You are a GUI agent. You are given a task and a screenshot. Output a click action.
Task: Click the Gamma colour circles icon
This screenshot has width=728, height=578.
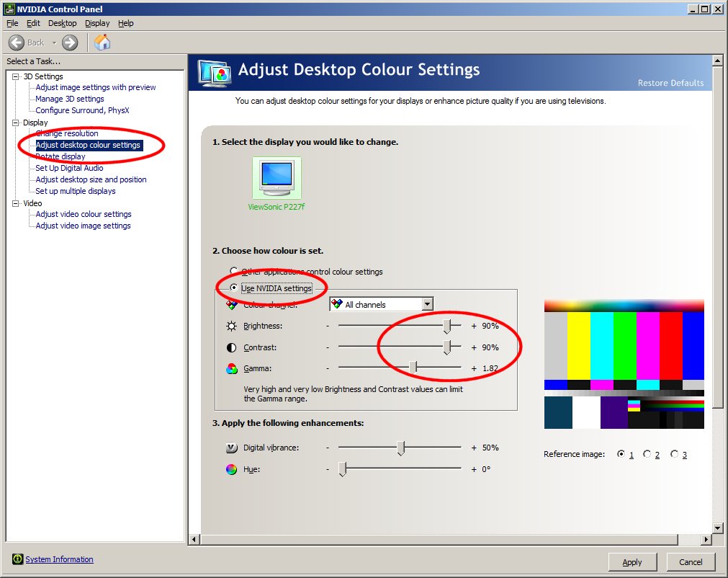pyautogui.click(x=231, y=368)
